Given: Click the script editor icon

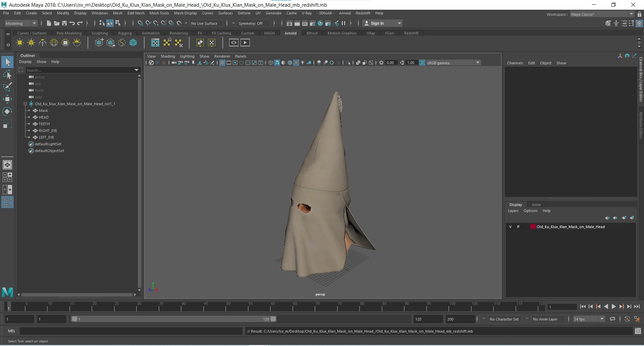Looking at the screenshot, I should coord(638,331).
